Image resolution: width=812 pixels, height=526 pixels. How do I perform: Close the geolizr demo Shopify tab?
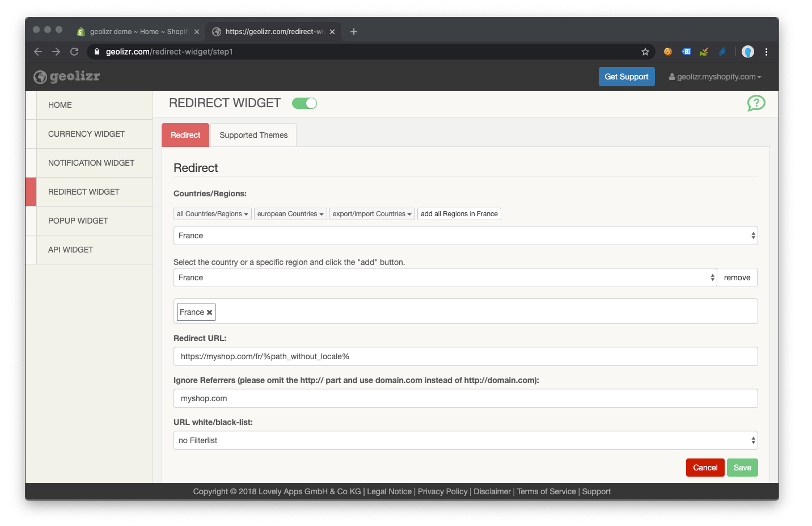pyautogui.click(x=197, y=32)
